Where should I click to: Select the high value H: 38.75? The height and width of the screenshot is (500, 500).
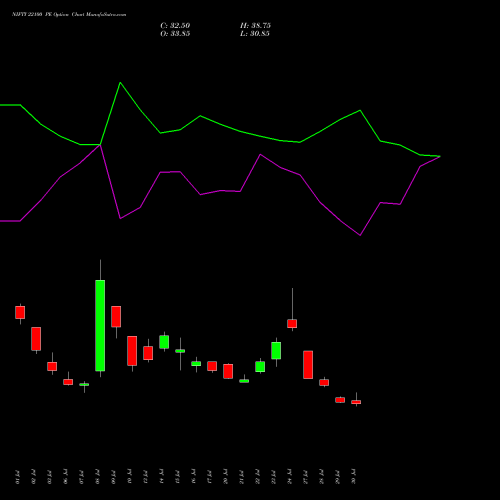[255, 26]
